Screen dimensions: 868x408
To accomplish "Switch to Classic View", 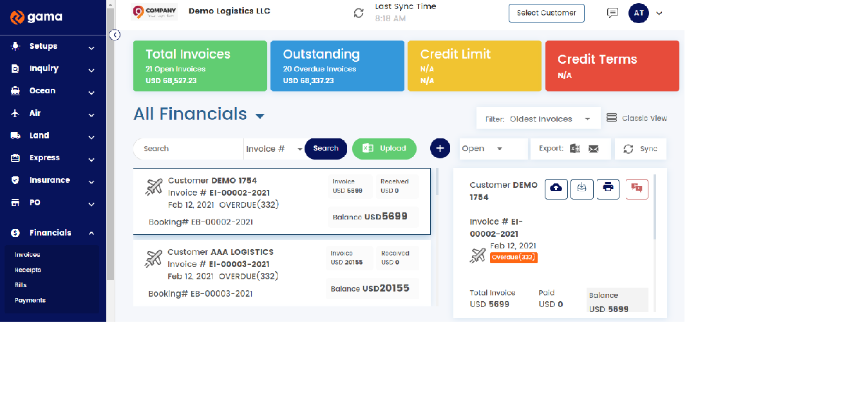I will point(637,118).
